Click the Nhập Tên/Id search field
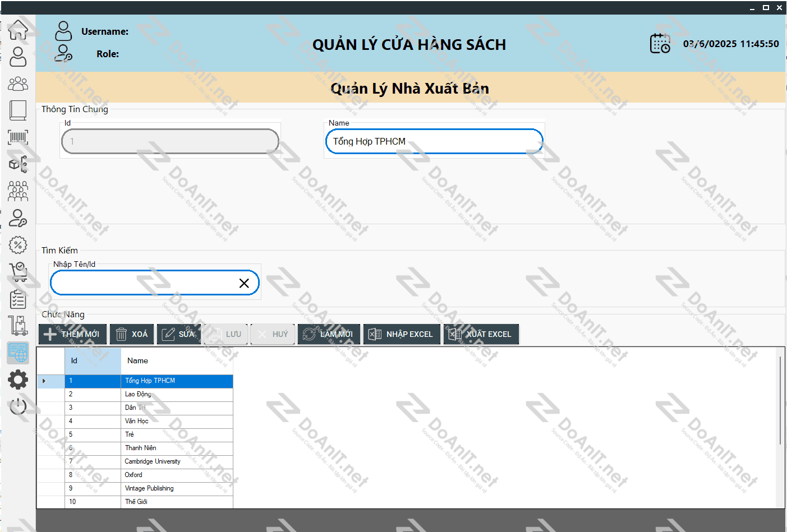The image size is (787, 532). [143, 283]
